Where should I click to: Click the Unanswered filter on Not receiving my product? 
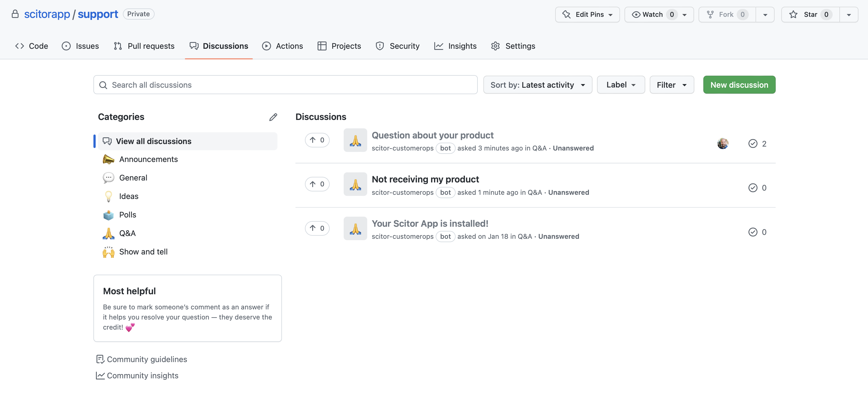(x=568, y=192)
